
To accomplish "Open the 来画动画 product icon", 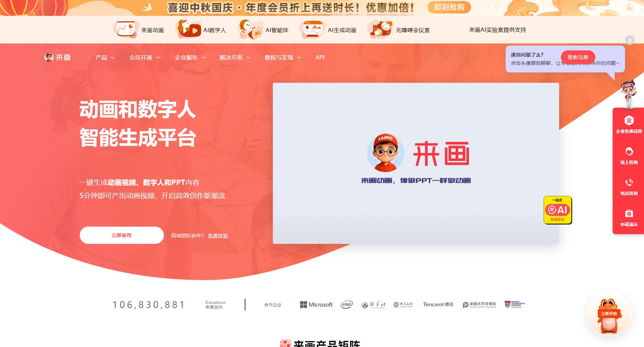I will point(126,30).
